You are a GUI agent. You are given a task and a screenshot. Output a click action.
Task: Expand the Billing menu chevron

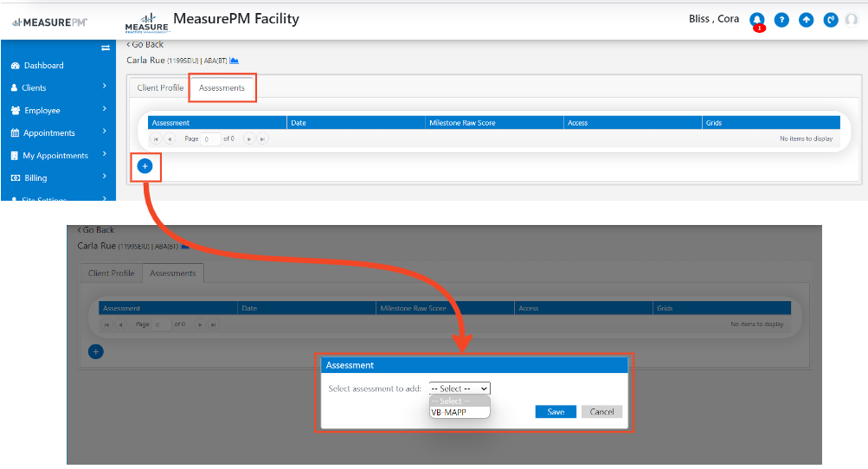click(x=104, y=176)
